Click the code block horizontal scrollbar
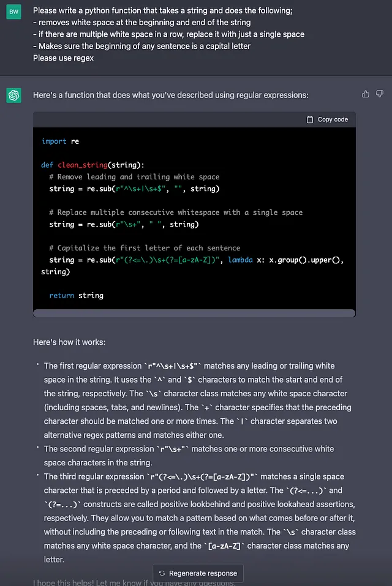Viewport: 392px width, 586px height. tap(194, 314)
